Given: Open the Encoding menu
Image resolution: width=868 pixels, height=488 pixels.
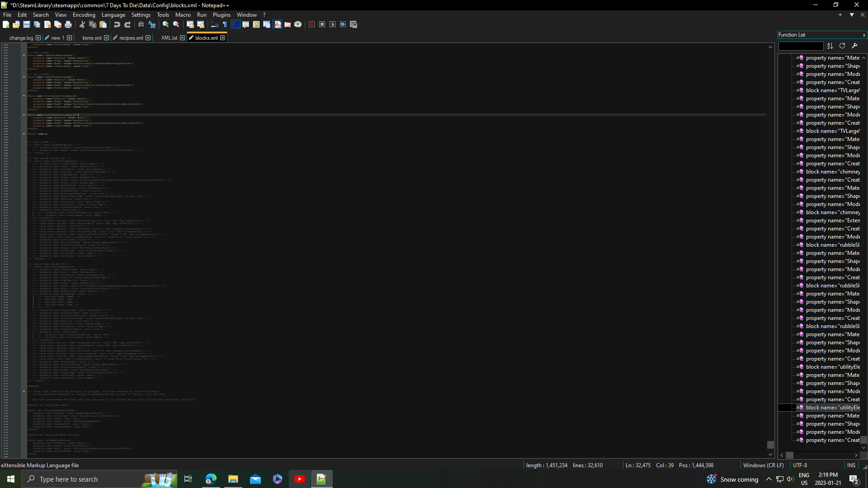Looking at the screenshot, I should point(84,15).
